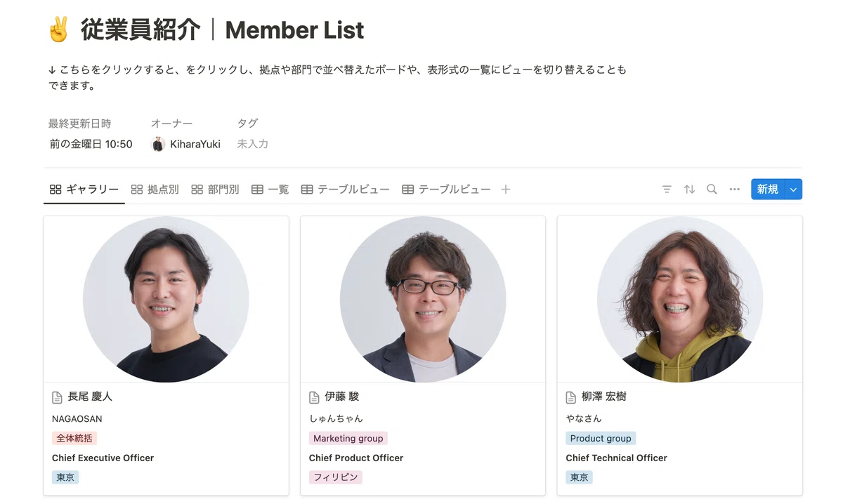Open database search magnifier icon
The width and height of the screenshot is (843, 504).
712,190
